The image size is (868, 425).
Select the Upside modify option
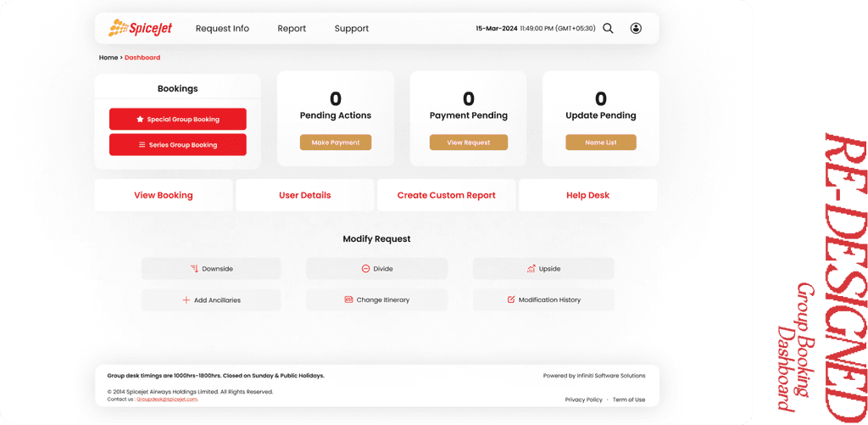[x=543, y=269]
